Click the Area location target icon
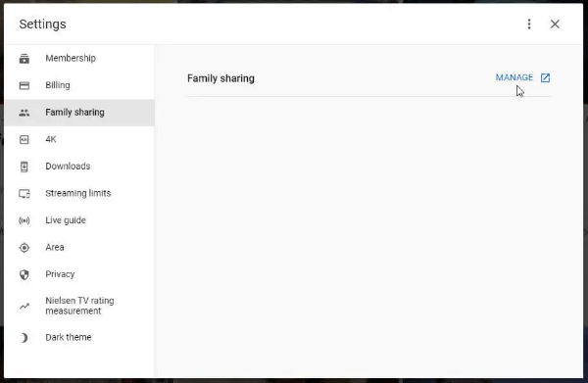The image size is (588, 383). coord(24,248)
